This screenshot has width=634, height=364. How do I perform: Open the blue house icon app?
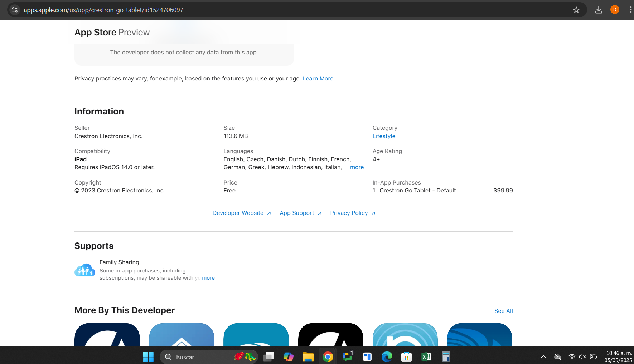pyautogui.click(x=182, y=334)
